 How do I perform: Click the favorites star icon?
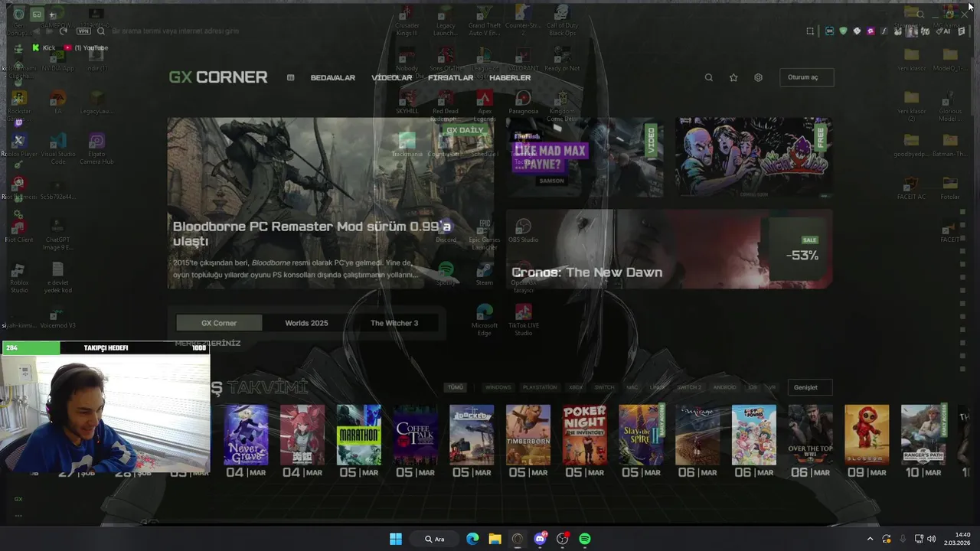[733, 77]
